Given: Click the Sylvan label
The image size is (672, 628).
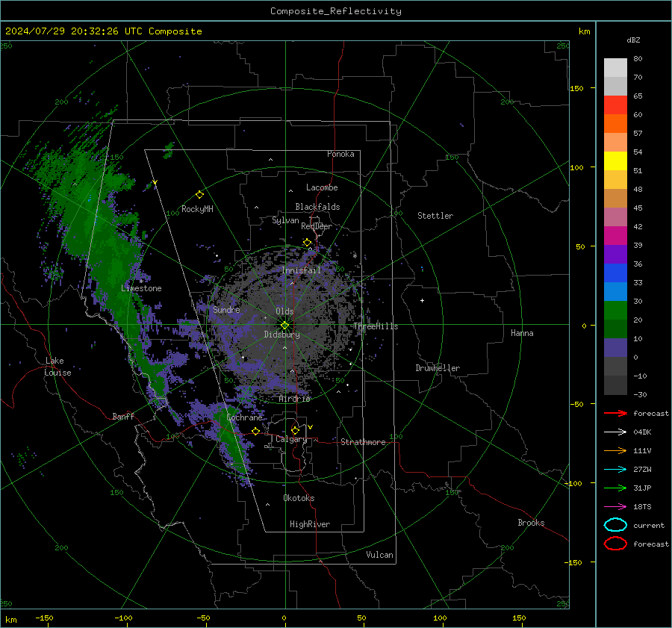Looking at the screenshot, I should click(285, 220).
